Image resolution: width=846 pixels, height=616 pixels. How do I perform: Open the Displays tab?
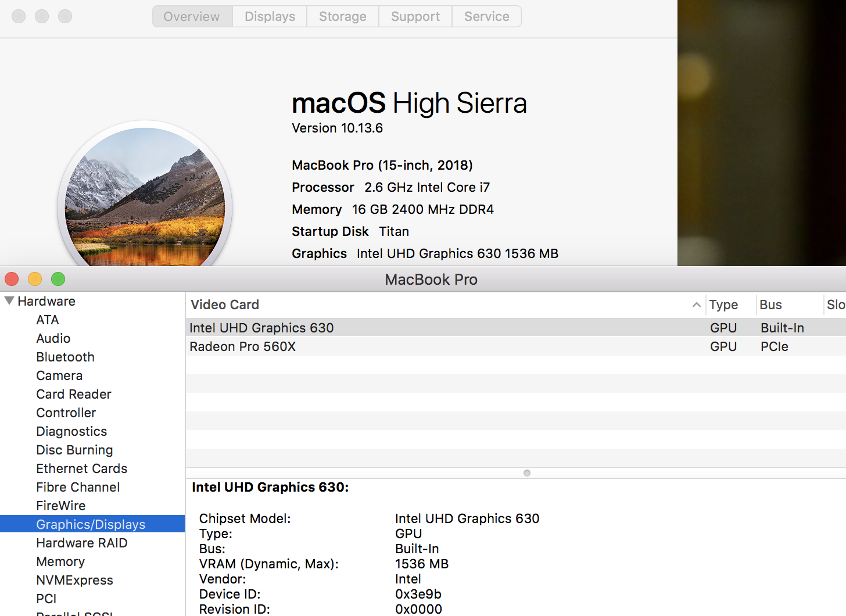click(x=270, y=16)
